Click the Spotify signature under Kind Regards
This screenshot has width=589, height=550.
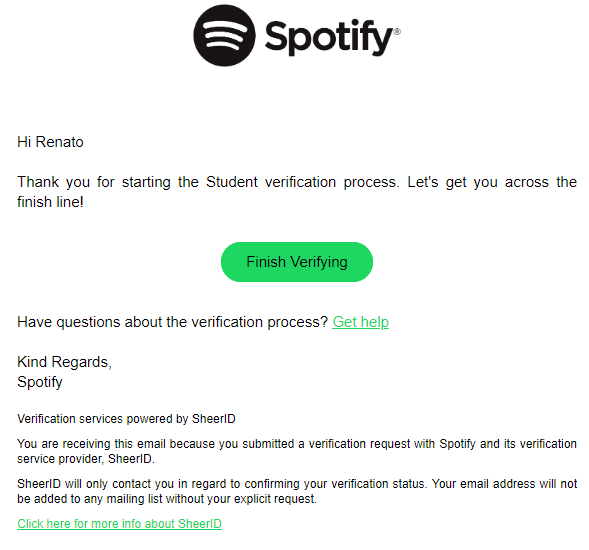40,382
